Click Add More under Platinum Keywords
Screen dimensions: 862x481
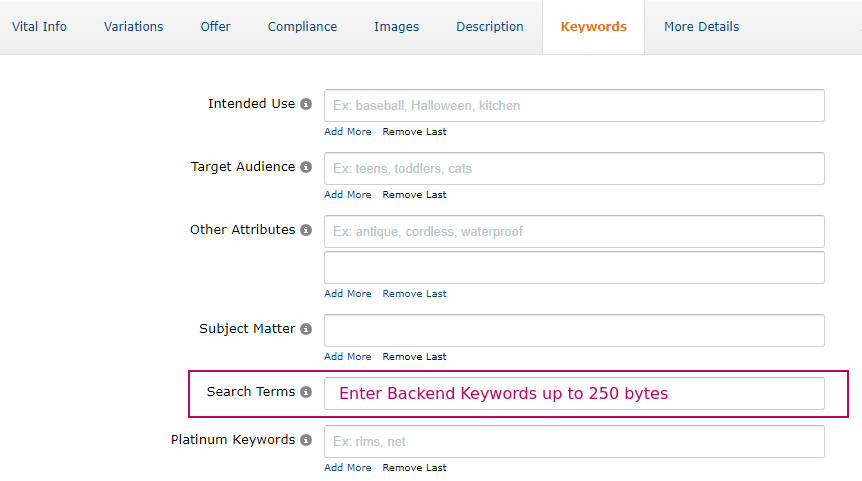pyautogui.click(x=347, y=467)
